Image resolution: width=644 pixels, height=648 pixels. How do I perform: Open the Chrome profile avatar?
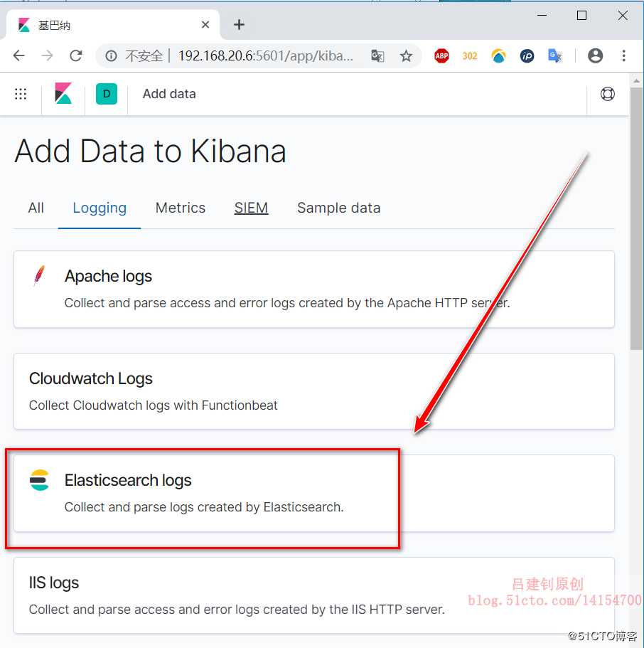(x=596, y=56)
